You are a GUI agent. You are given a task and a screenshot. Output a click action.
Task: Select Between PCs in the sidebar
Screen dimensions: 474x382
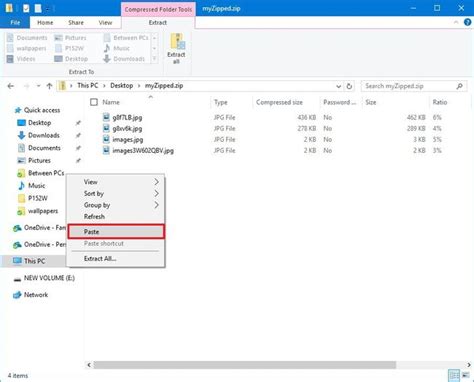pos(46,173)
